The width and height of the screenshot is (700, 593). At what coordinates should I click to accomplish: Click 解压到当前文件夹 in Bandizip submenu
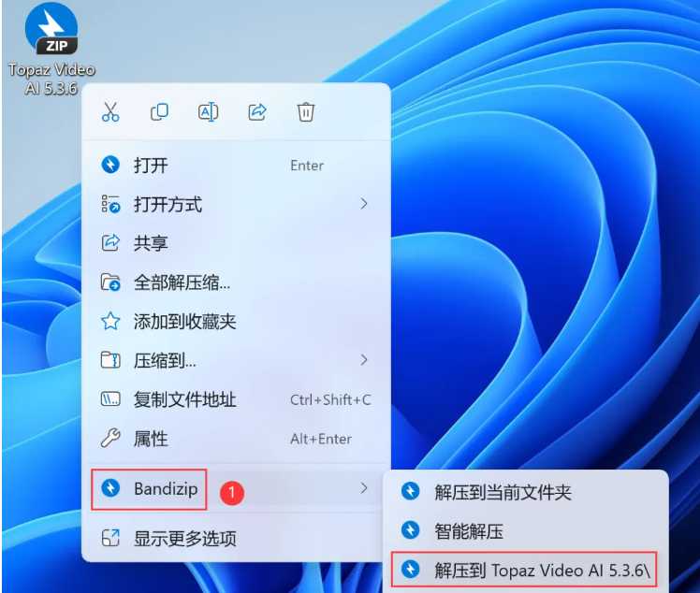click(503, 492)
